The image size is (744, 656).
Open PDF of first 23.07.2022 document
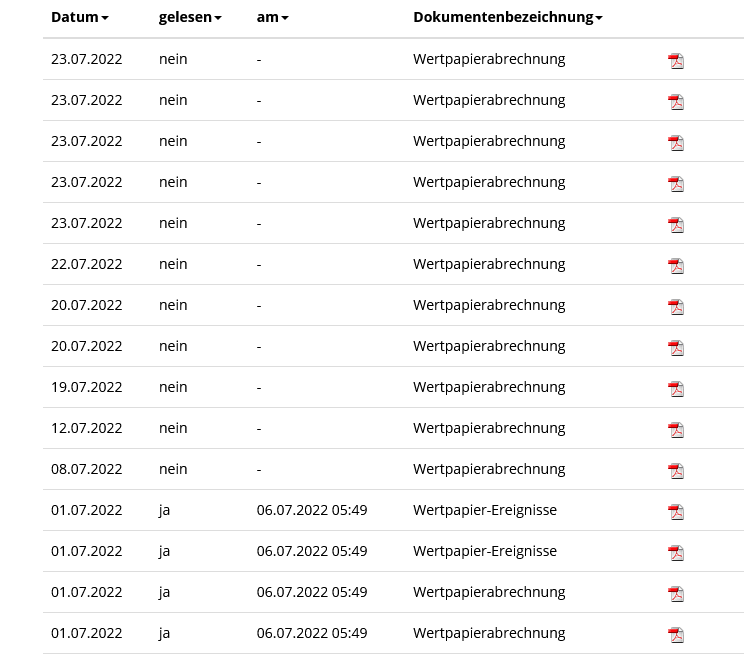pyautogui.click(x=676, y=60)
